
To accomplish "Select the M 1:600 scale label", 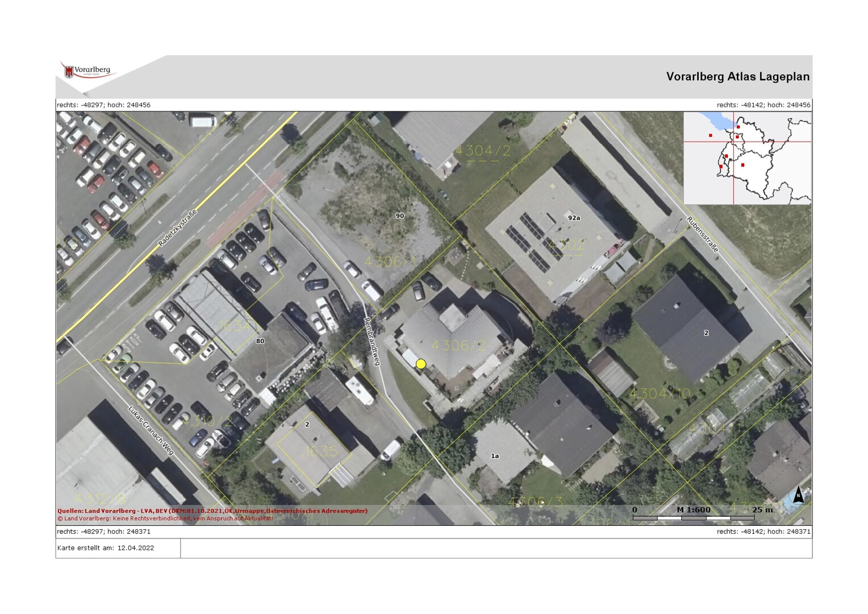I will (x=694, y=509).
